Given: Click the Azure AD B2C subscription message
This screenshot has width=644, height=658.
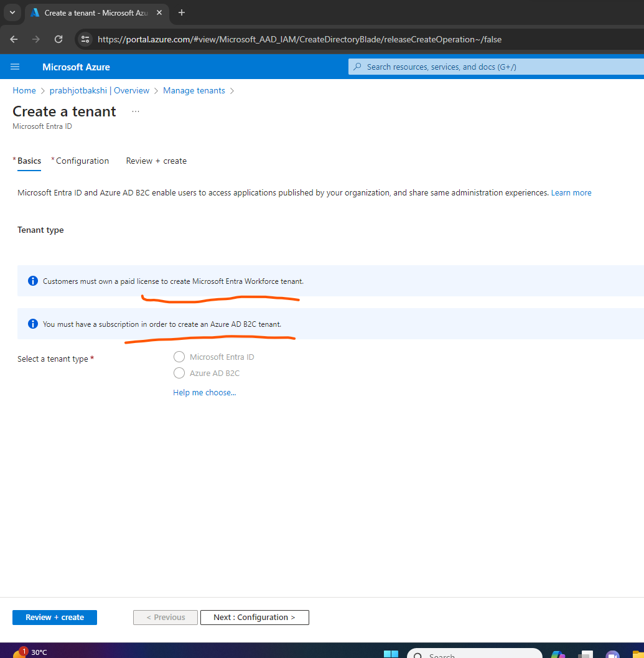Looking at the screenshot, I should pyautogui.click(x=162, y=324).
